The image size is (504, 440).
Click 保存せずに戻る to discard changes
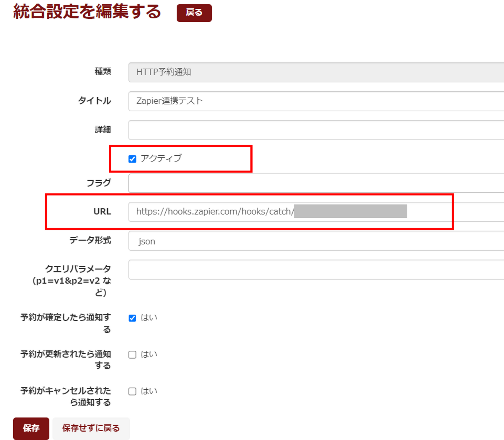91,428
